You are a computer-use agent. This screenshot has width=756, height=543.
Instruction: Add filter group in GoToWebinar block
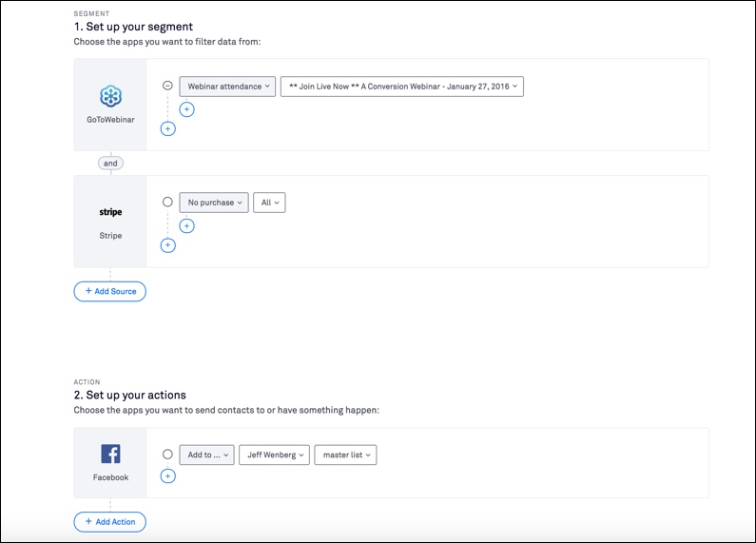(168, 128)
